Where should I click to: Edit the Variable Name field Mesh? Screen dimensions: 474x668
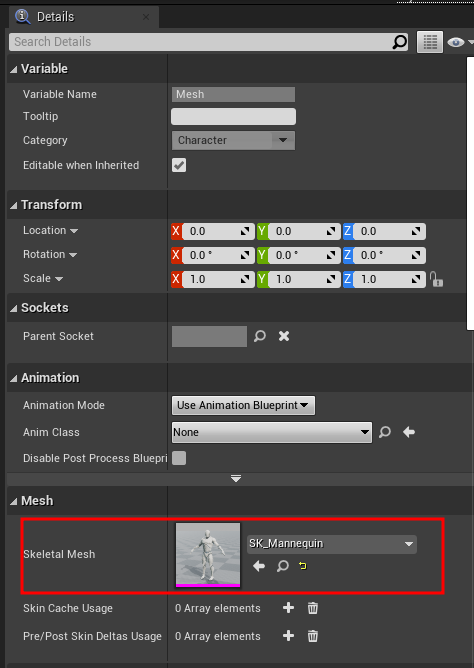click(x=233, y=94)
